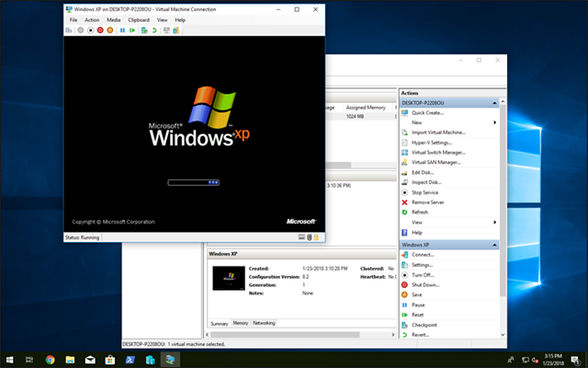Click Actions pane scrollbar up arrow

click(x=503, y=102)
